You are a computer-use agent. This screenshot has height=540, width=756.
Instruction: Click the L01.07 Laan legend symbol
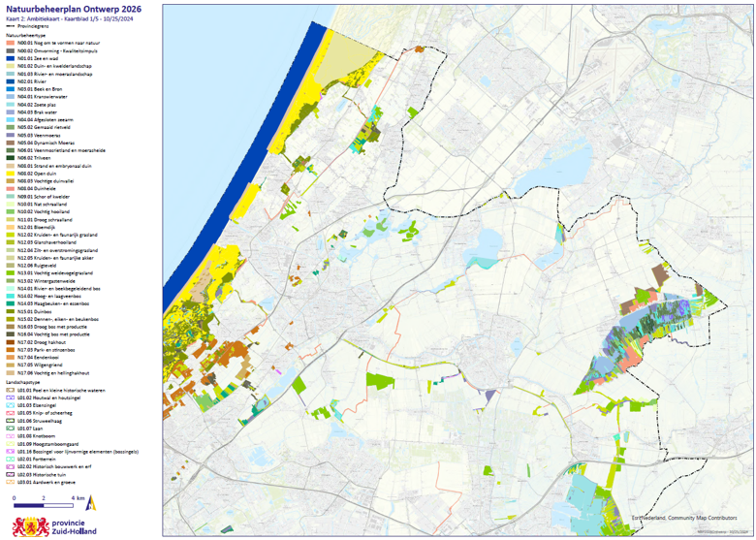click(x=11, y=428)
